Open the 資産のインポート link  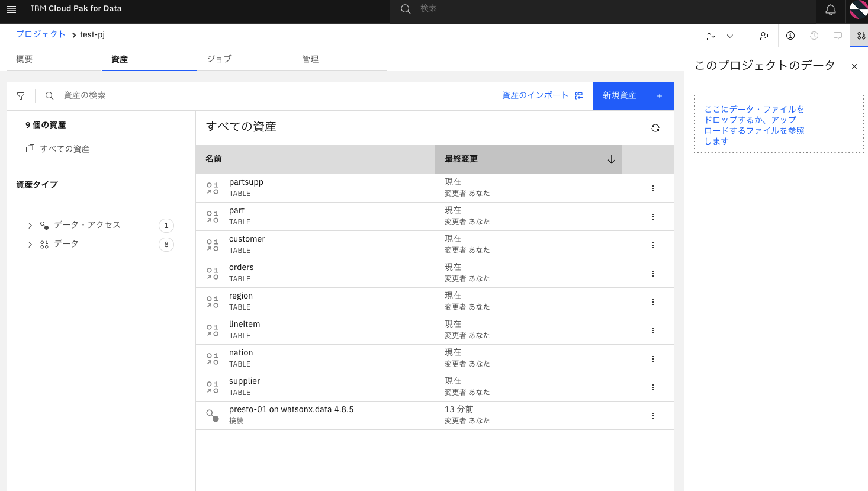(x=533, y=95)
